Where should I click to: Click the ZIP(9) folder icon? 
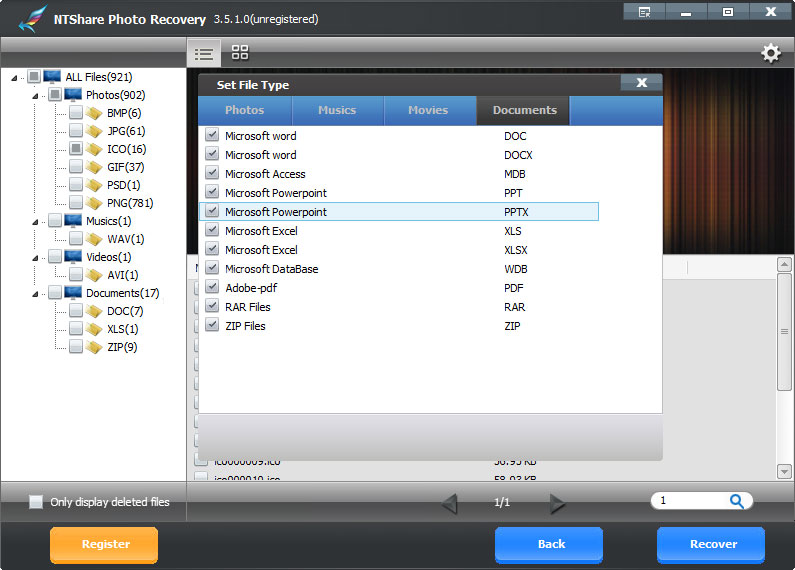[x=94, y=347]
